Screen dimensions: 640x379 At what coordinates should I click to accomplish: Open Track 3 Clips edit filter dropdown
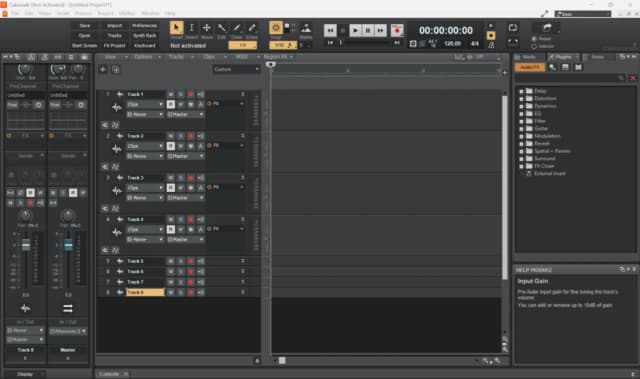[145, 188]
